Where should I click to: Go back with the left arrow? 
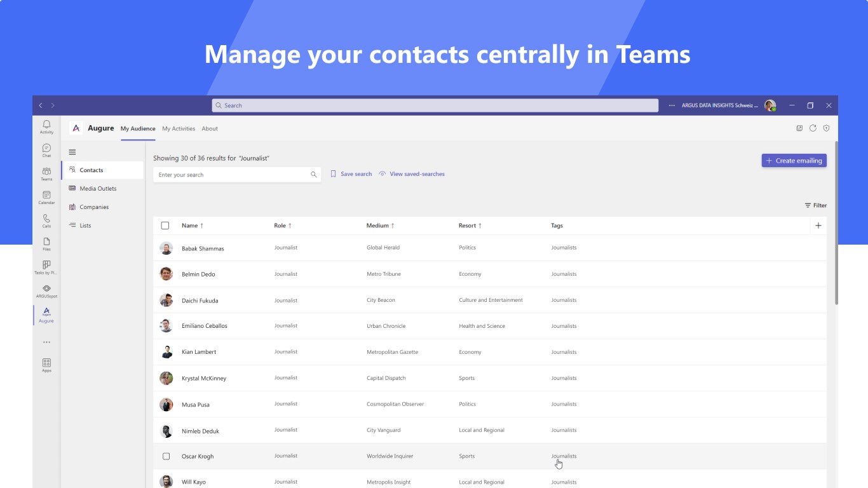coord(41,105)
